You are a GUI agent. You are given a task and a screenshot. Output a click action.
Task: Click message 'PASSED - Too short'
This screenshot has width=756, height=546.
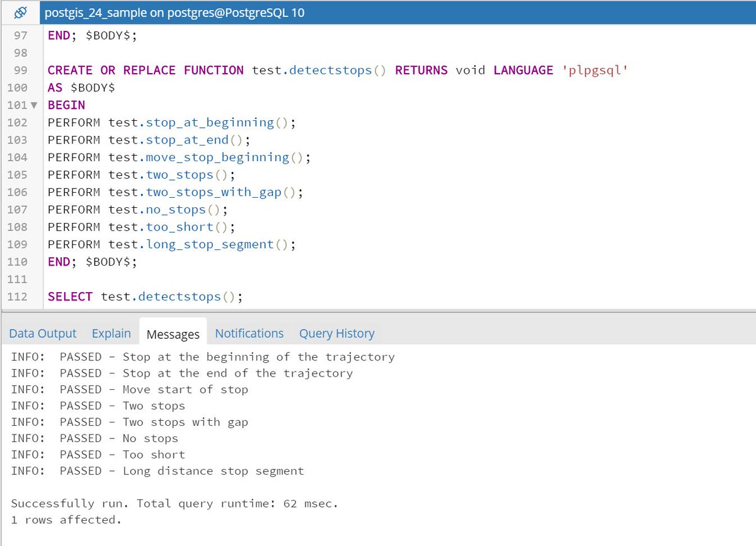122,455
